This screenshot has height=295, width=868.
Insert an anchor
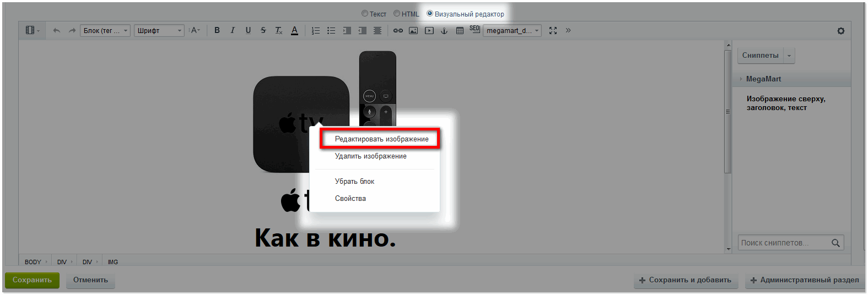[x=444, y=30]
